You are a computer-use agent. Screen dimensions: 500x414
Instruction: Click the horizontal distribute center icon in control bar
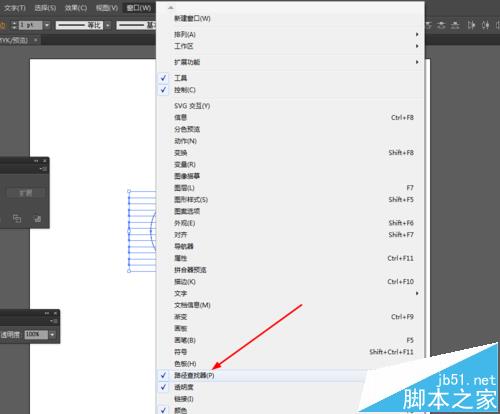coord(486,25)
